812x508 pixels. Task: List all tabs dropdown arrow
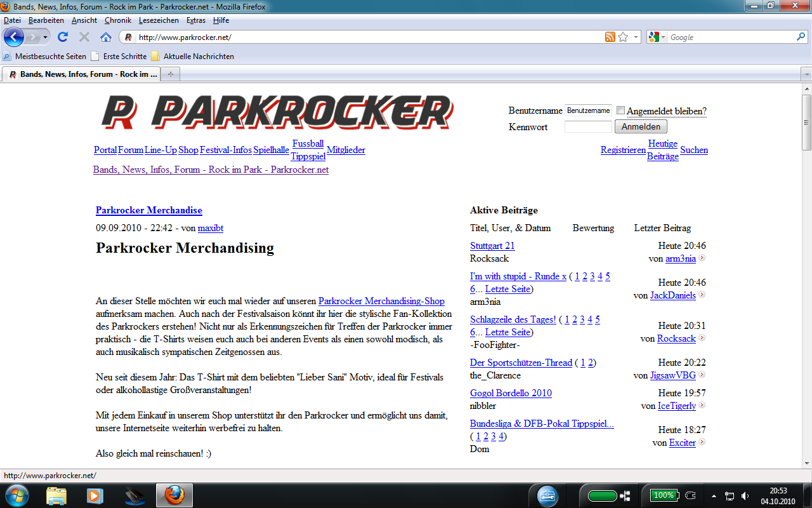pos(807,74)
